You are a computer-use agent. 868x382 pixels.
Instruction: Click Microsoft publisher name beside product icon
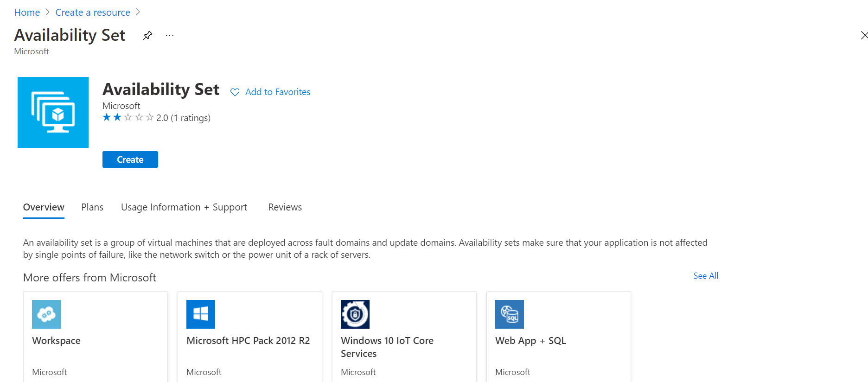(121, 106)
